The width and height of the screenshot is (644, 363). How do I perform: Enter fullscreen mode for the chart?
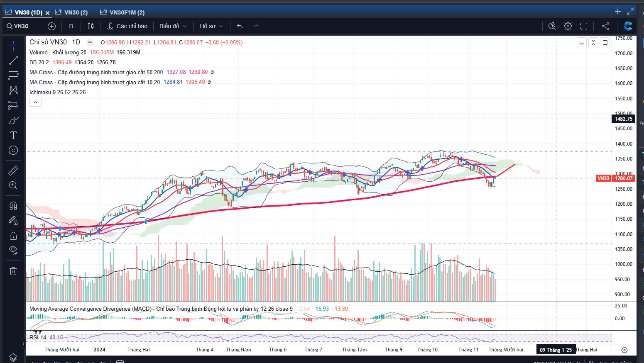pyautogui.click(x=584, y=26)
